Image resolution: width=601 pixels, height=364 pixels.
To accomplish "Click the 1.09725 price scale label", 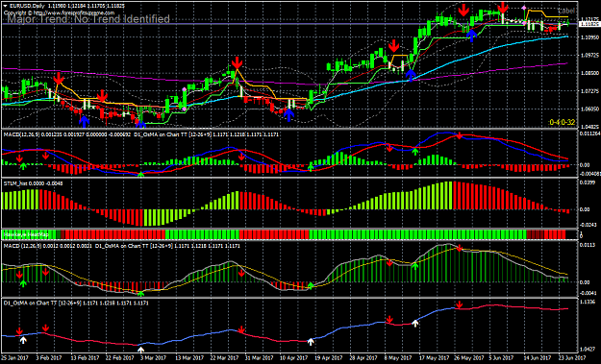I will (589, 56).
